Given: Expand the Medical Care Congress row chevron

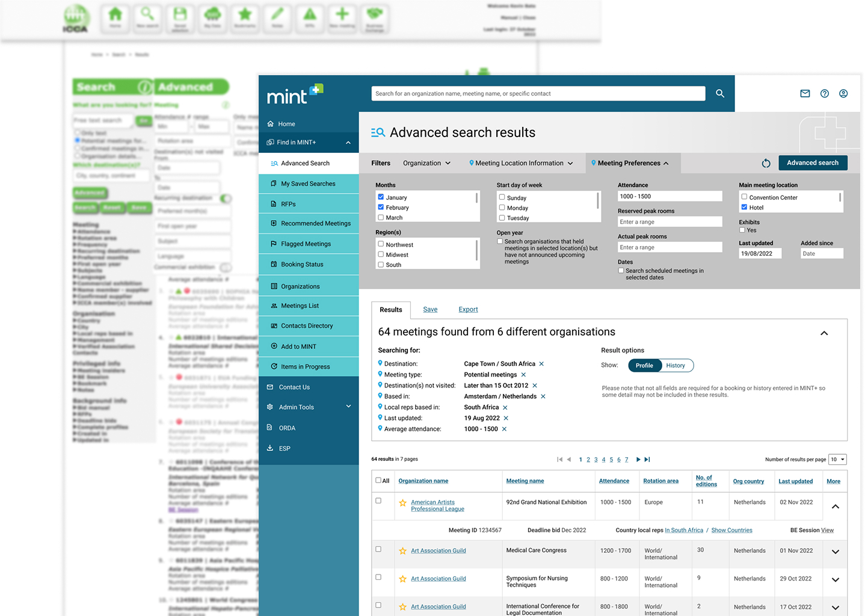Looking at the screenshot, I should [x=835, y=553].
